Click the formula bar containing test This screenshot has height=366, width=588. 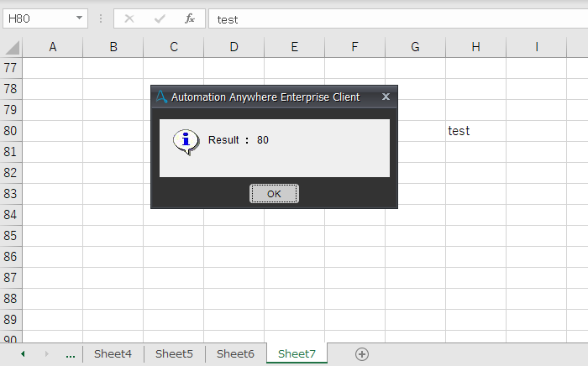398,18
